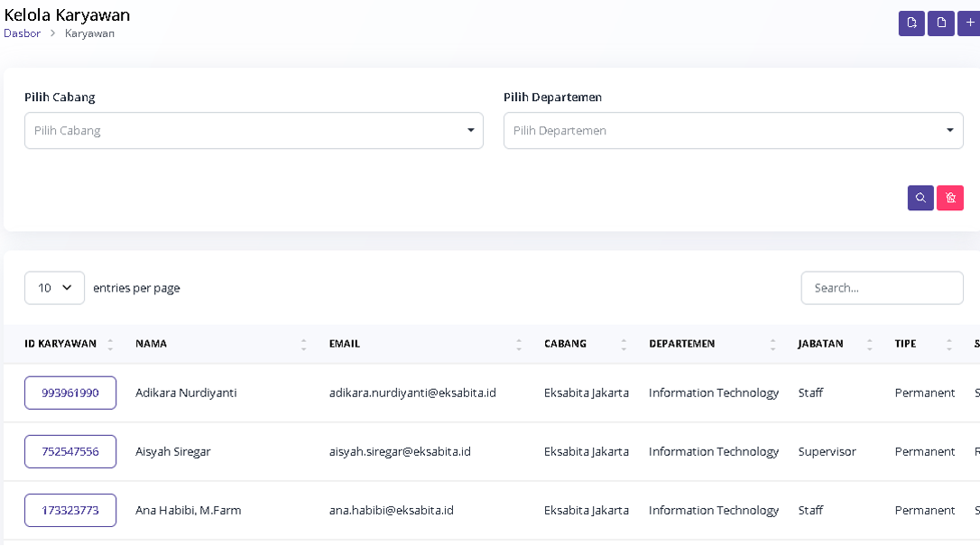This screenshot has height=546, width=980.
Task: Sort table by Jabatan column arrows
Action: 870,344
